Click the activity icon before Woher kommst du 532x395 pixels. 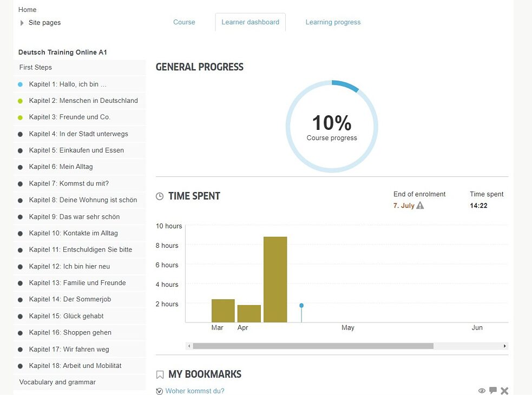pyautogui.click(x=159, y=391)
